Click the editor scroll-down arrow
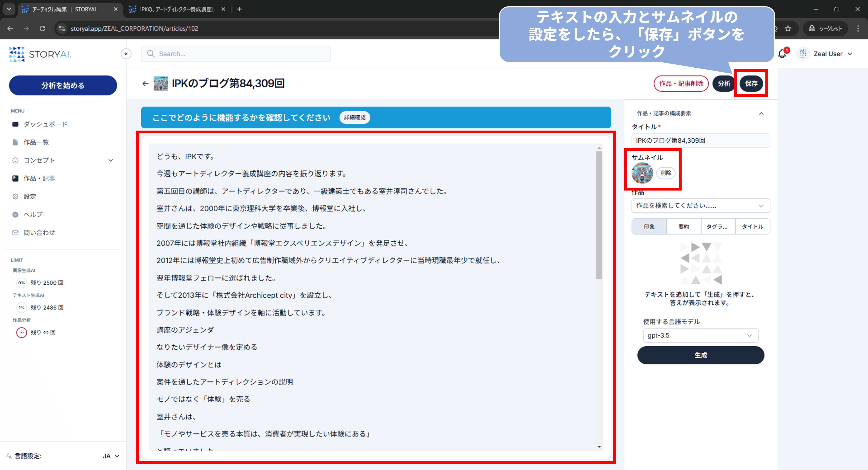This screenshot has height=470, width=868. [x=599, y=447]
